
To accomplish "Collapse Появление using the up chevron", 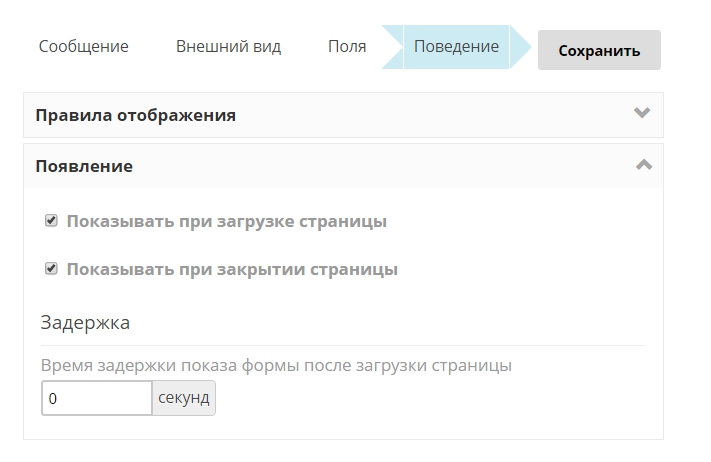I will 643,165.
